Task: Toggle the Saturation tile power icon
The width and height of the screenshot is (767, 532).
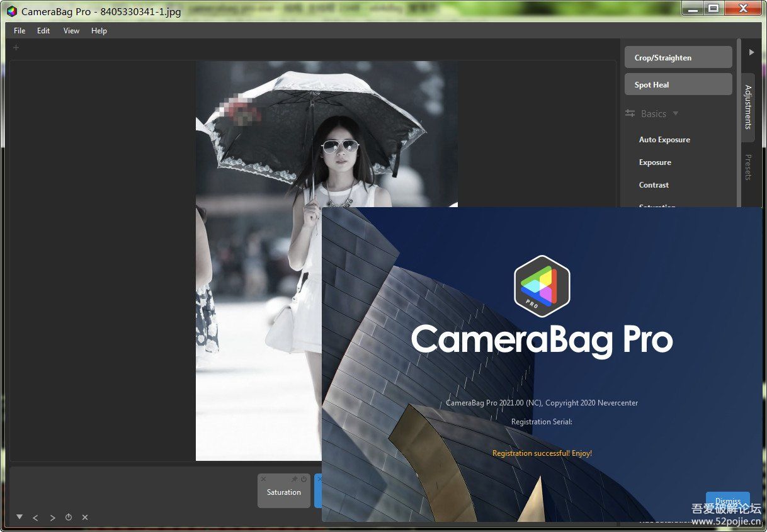Action: [x=304, y=480]
